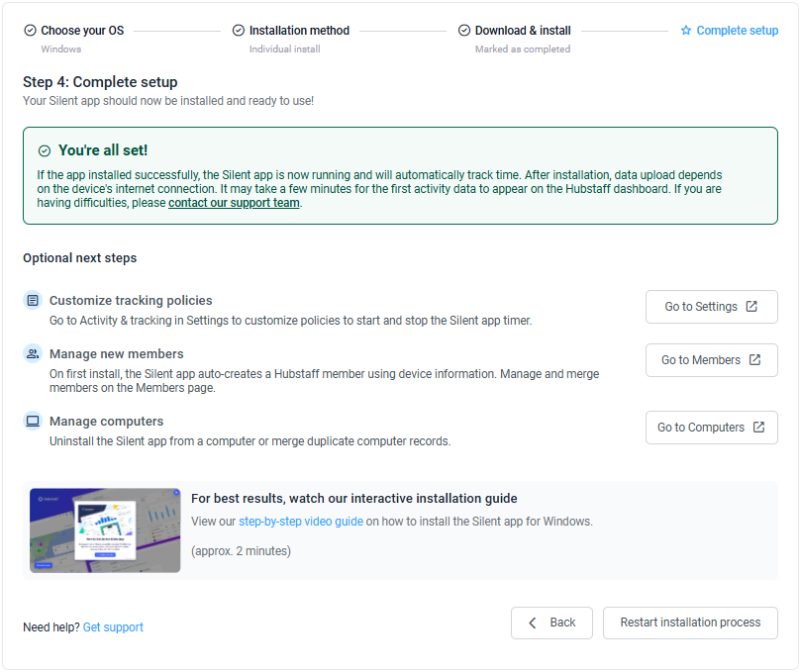Screen dimensions: 799x672
Task: Click the Back button
Action: [x=551, y=623]
